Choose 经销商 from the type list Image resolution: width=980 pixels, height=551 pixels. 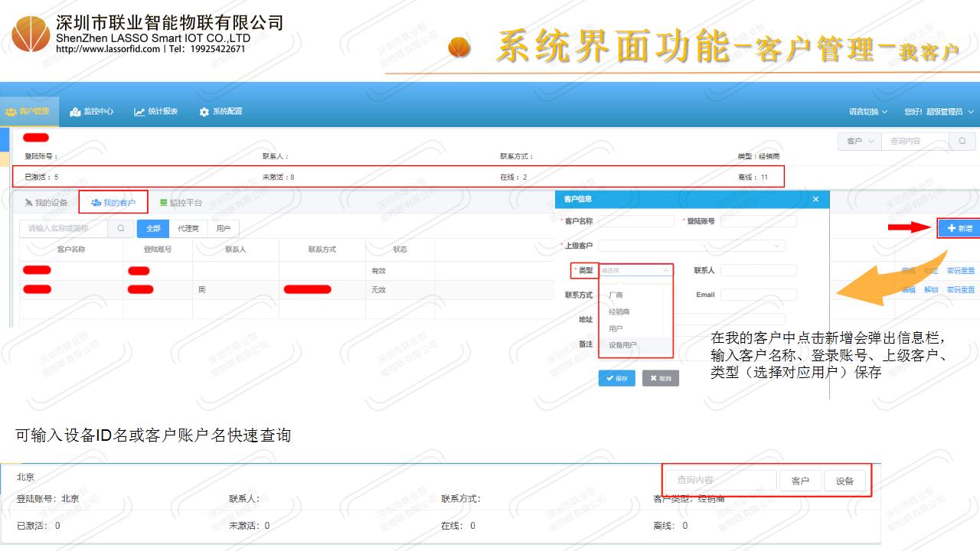tap(619, 311)
